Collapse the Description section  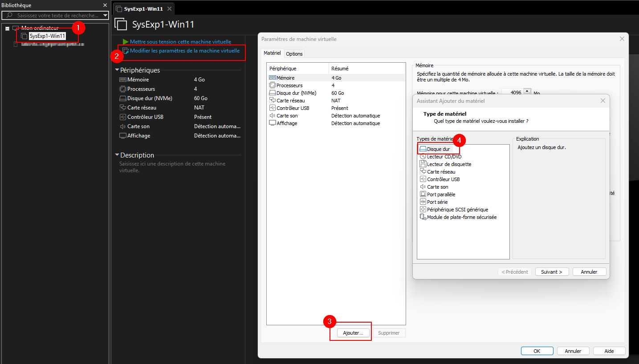117,155
